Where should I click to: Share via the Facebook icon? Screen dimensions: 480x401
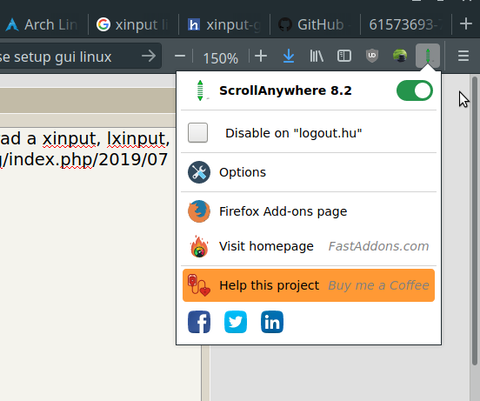pos(199,322)
